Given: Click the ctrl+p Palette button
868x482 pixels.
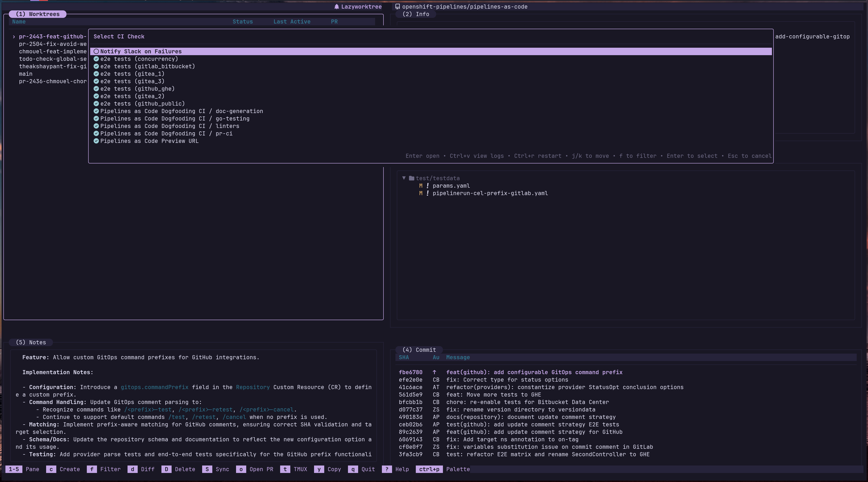Looking at the screenshot, I should pyautogui.click(x=429, y=469).
